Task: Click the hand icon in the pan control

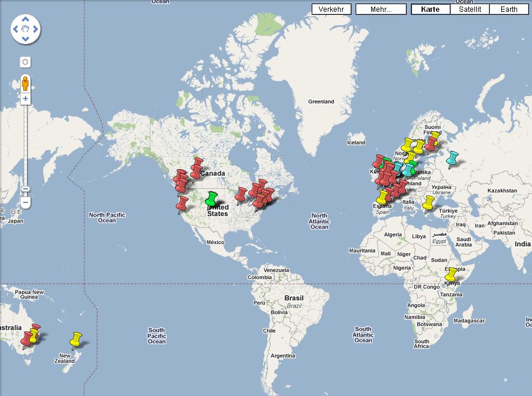Action: [26, 29]
